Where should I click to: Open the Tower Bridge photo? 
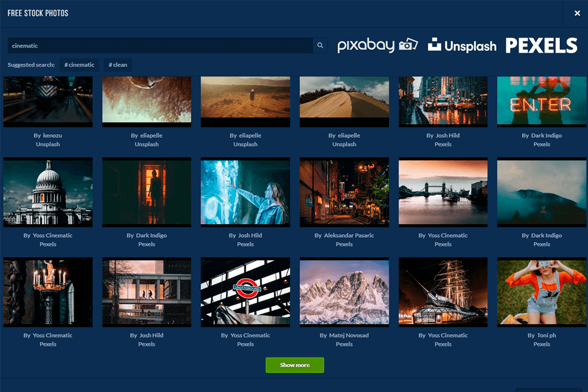click(443, 192)
